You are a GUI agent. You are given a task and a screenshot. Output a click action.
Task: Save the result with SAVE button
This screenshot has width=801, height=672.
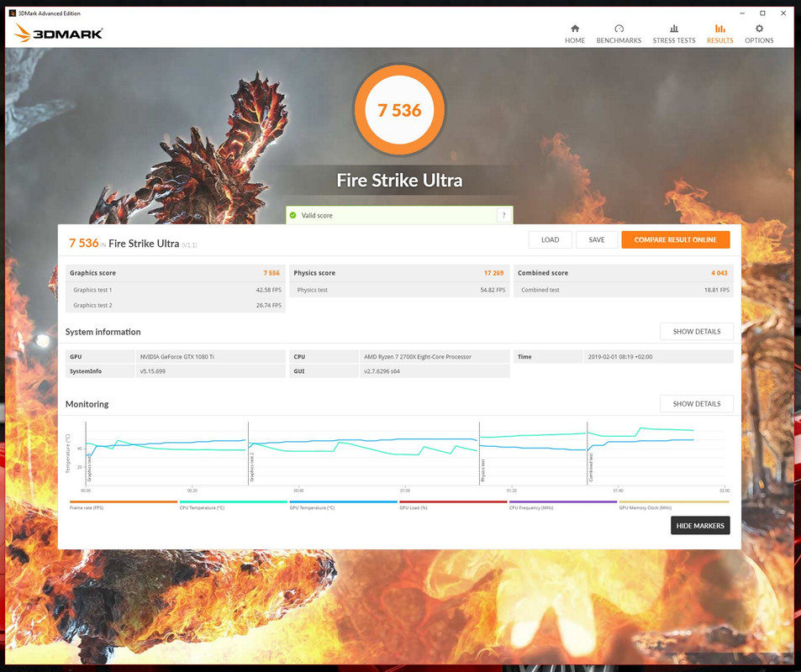596,239
